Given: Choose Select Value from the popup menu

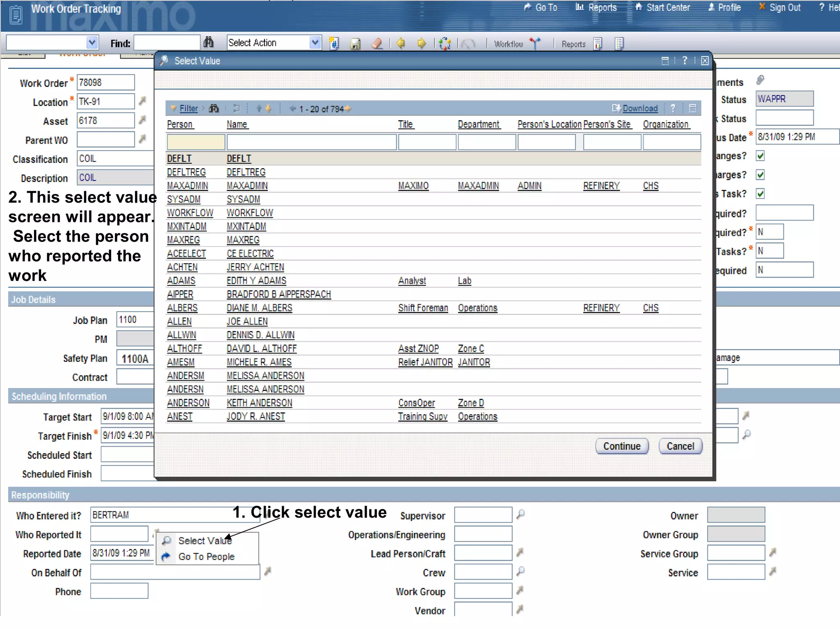Looking at the screenshot, I should tap(205, 541).
